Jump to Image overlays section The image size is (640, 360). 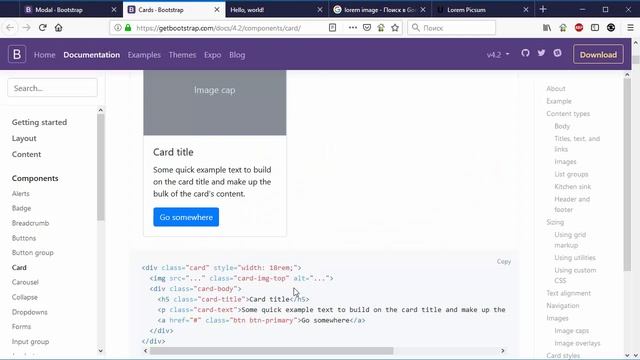[577, 343]
